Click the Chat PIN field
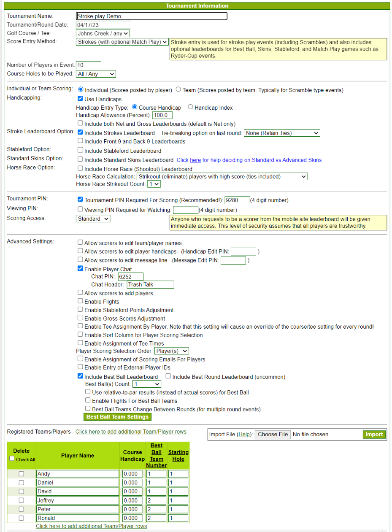This screenshot has width=392, height=532. point(131,277)
